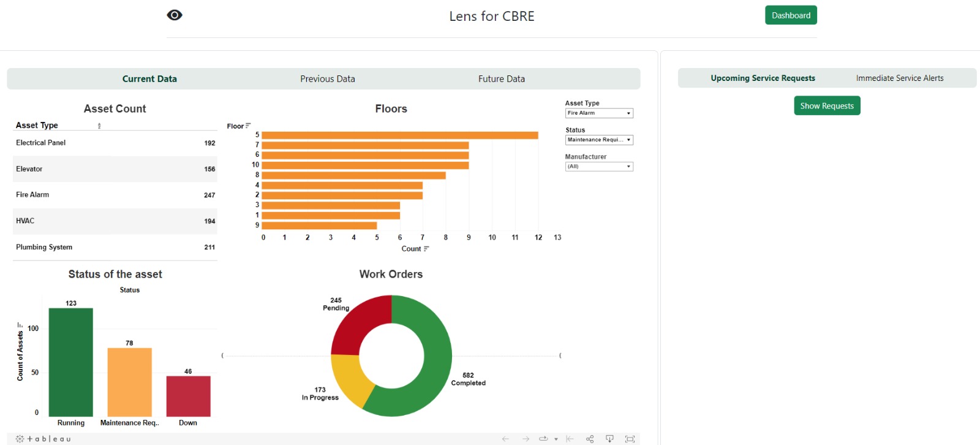Click the Asset Type column header
Viewport: 980px width, 445px height.
click(x=37, y=125)
